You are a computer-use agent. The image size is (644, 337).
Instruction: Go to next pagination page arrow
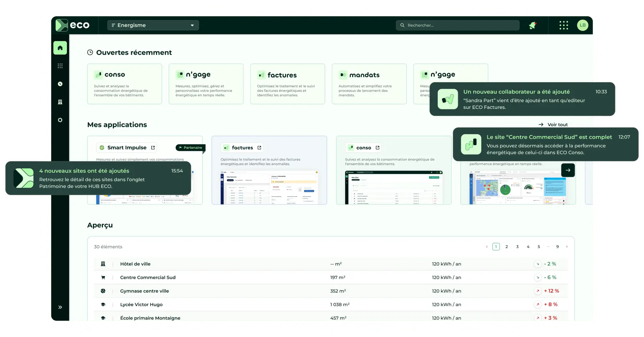pos(567,247)
